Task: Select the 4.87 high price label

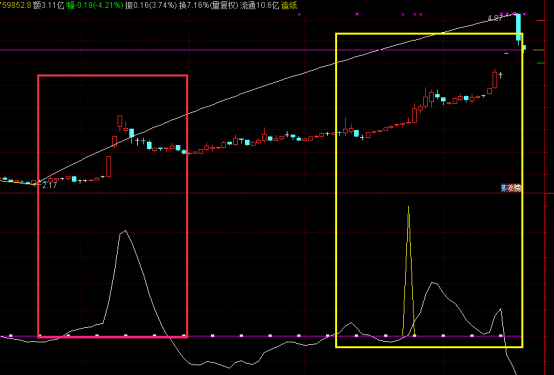Action: click(495, 18)
